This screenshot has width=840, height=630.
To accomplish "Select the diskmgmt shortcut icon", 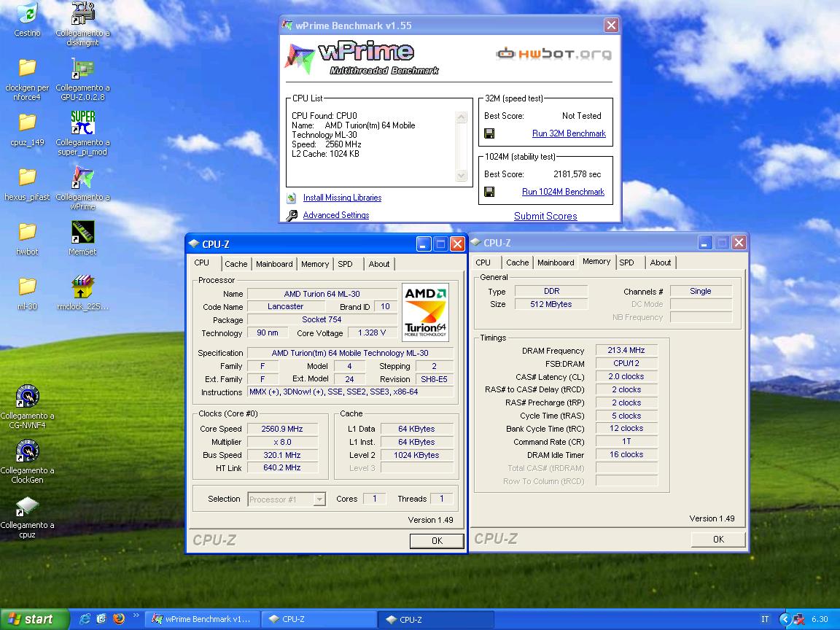I will click(x=82, y=15).
